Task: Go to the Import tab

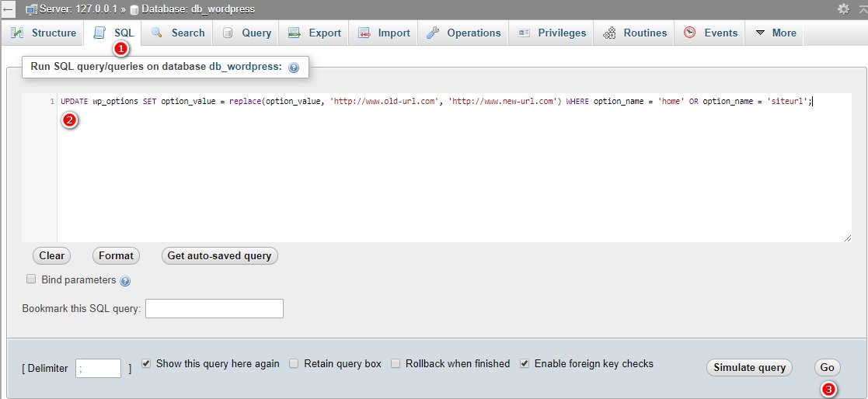Action: coord(384,33)
